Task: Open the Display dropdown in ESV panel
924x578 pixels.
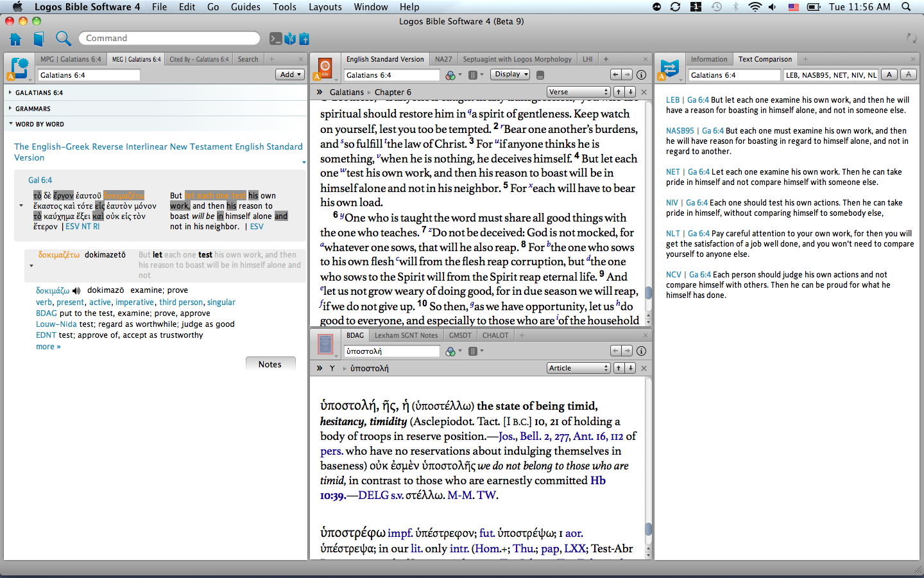Action: tap(511, 74)
